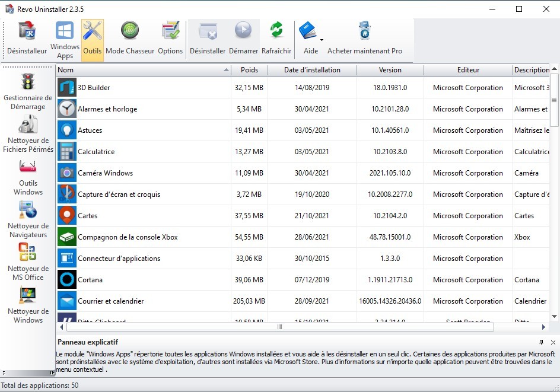560x392 pixels.
Task: Expand the Aide dropdown arrow
Action: 322,40
